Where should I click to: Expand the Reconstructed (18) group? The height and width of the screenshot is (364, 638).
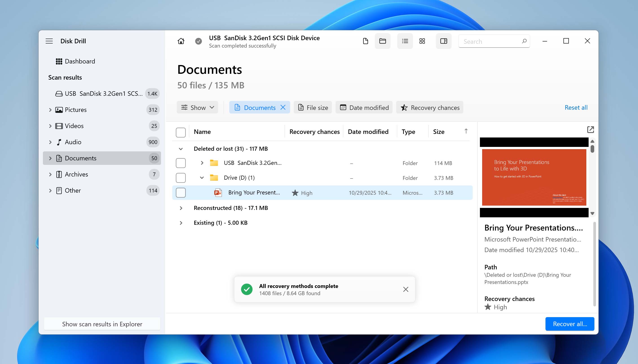coord(181,208)
